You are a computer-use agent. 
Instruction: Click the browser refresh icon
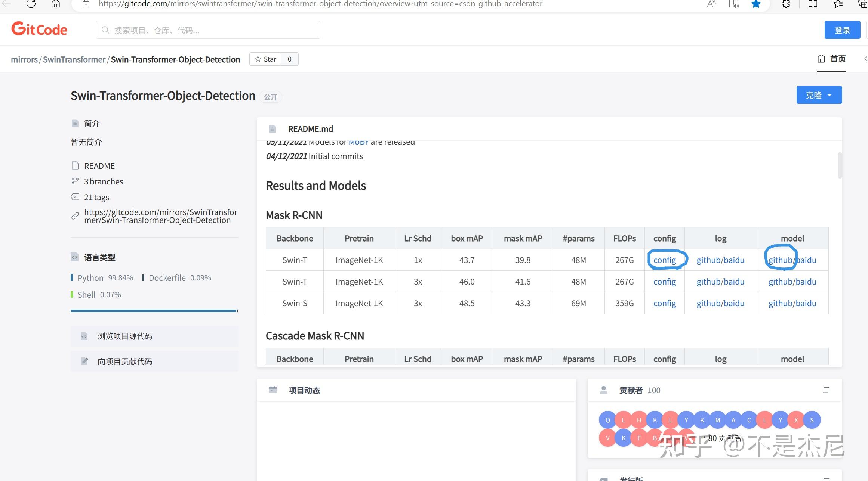pyautogui.click(x=31, y=4)
